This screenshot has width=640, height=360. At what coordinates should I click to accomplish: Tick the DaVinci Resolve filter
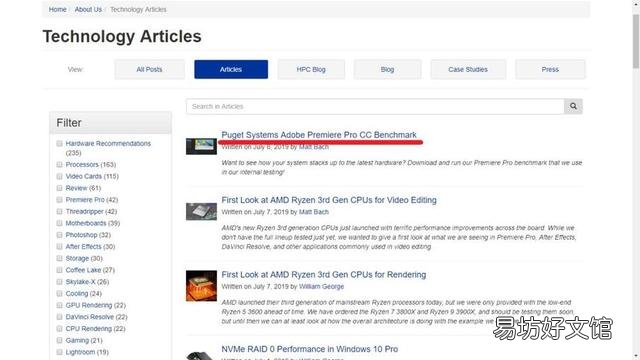point(60,317)
